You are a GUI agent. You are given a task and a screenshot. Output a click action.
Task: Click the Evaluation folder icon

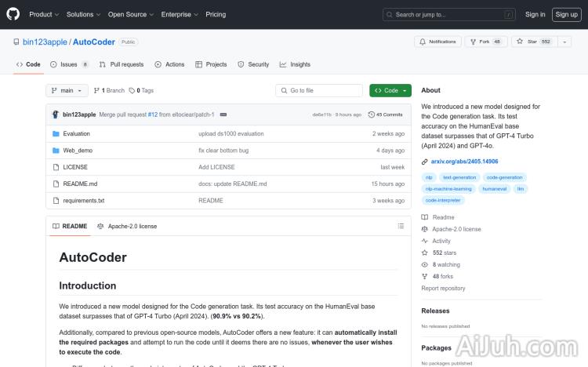56,134
